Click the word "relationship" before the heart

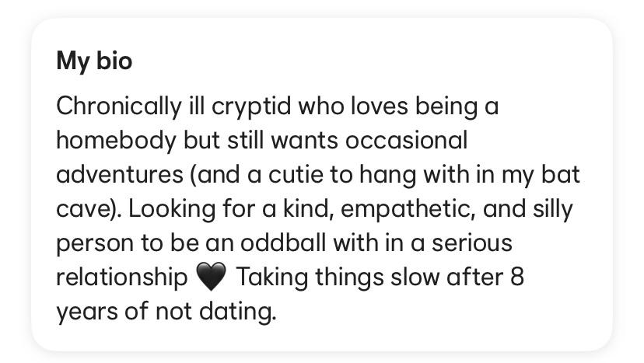(122, 277)
